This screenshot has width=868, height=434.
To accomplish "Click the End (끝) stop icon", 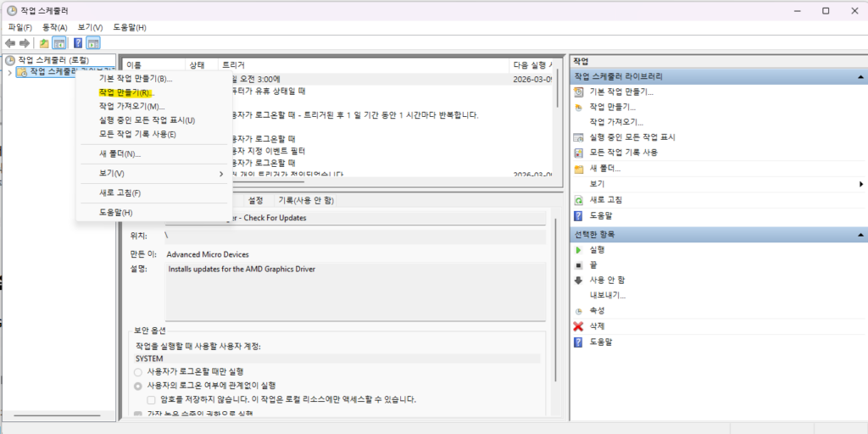I will (579, 264).
